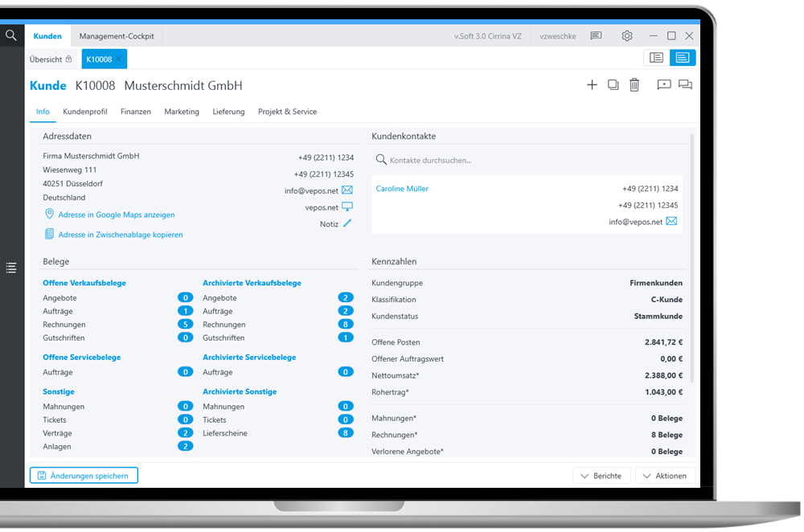
Task: Click the search magnifier icon in sidebar
Action: pyautogui.click(x=11, y=35)
